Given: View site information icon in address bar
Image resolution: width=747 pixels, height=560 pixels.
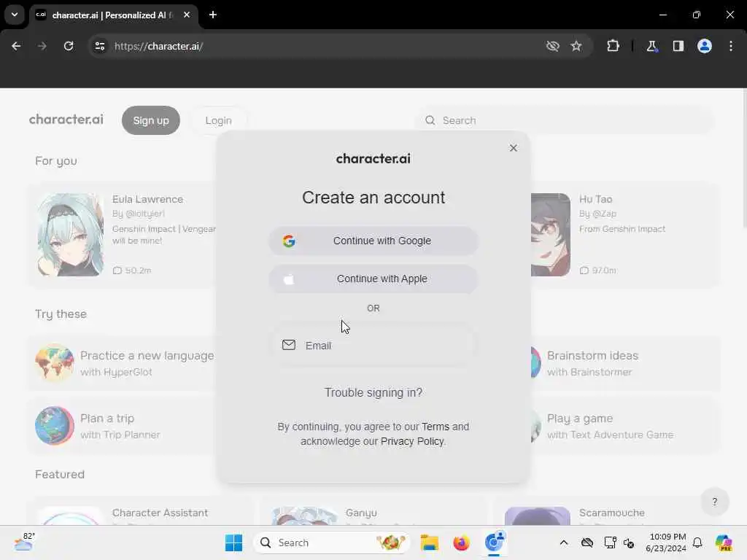Looking at the screenshot, I should click(99, 46).
